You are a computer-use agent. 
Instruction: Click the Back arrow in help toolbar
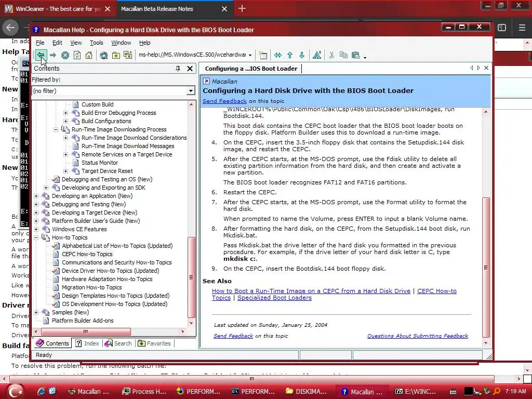pyautogui.click(x=41, y=55)
